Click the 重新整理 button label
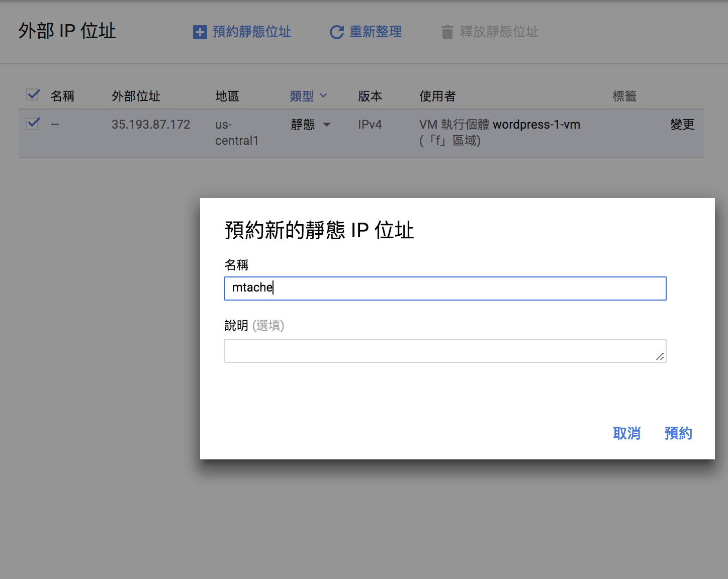 376,32
